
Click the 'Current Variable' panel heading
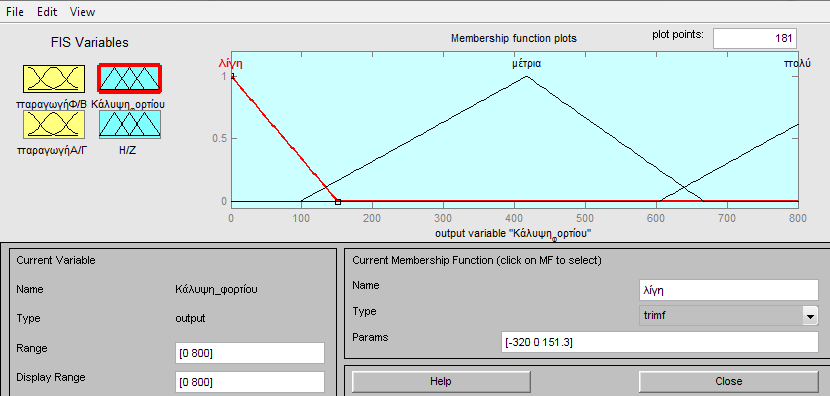[56, 260]
